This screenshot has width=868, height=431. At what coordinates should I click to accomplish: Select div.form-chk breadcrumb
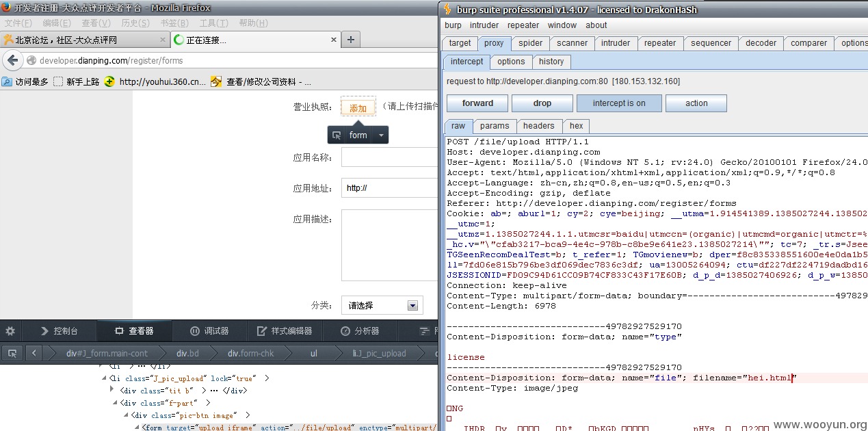point(251,353)
